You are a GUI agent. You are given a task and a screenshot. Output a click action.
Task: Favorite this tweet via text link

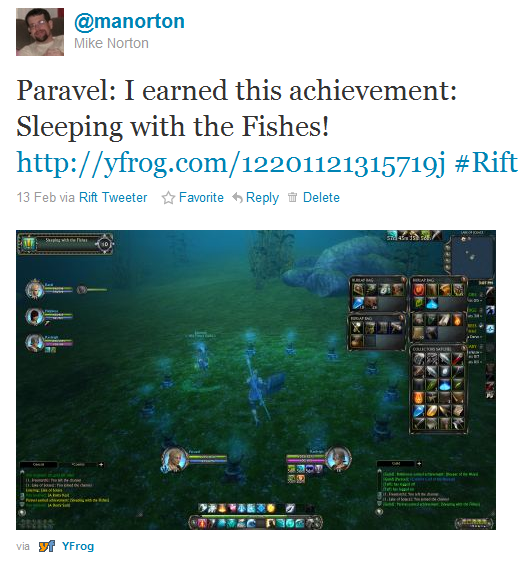coord(201,197)
